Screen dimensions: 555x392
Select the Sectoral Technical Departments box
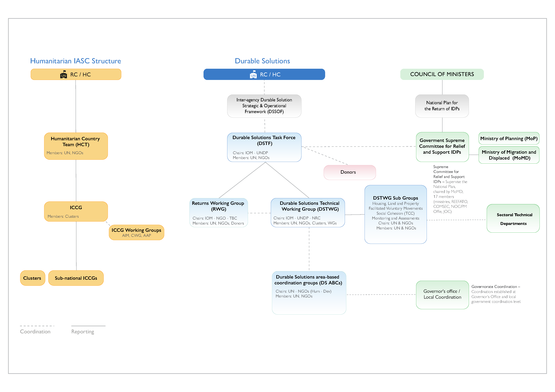click(513, 218)
